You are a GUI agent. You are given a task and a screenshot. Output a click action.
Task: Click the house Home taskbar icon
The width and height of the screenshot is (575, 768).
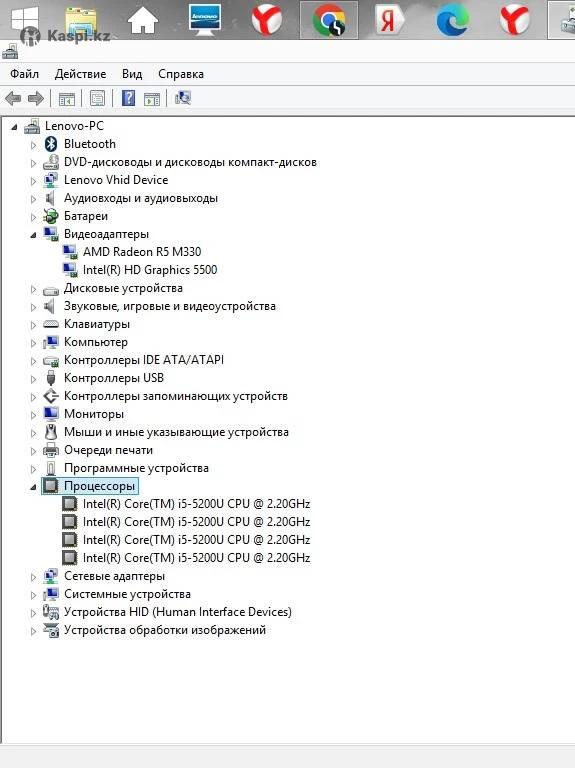pyautogui.click(x=143, y=21)
